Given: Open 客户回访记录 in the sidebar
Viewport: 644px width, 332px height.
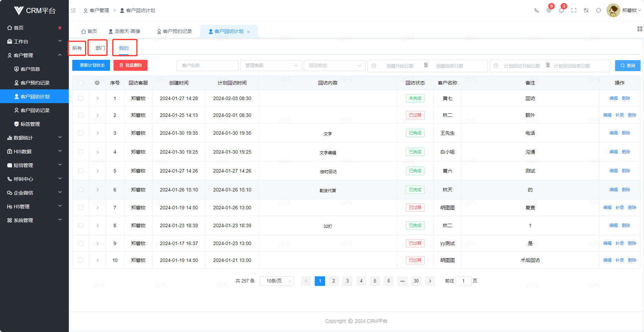Looking at the screenshot, I should coord(34,110).
